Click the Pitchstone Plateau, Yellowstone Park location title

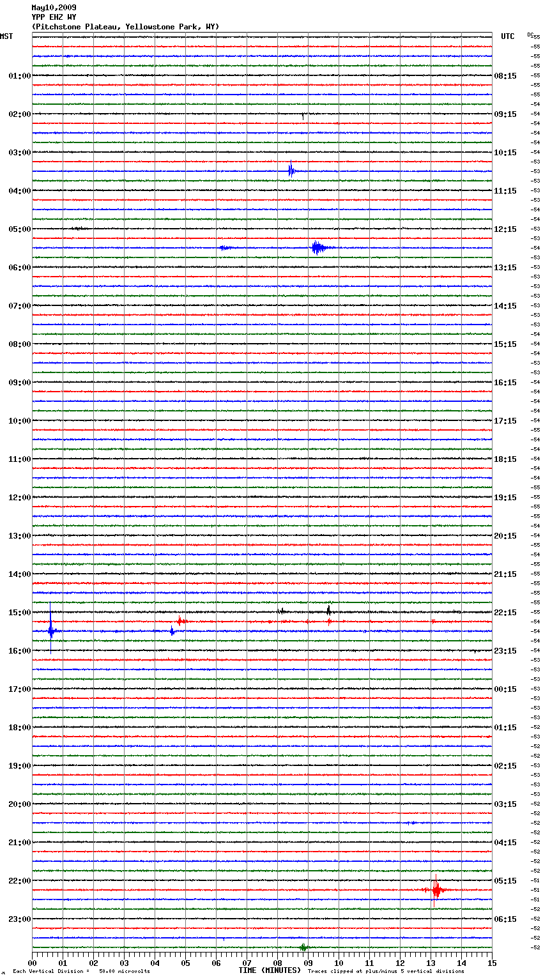coord(125,27)
